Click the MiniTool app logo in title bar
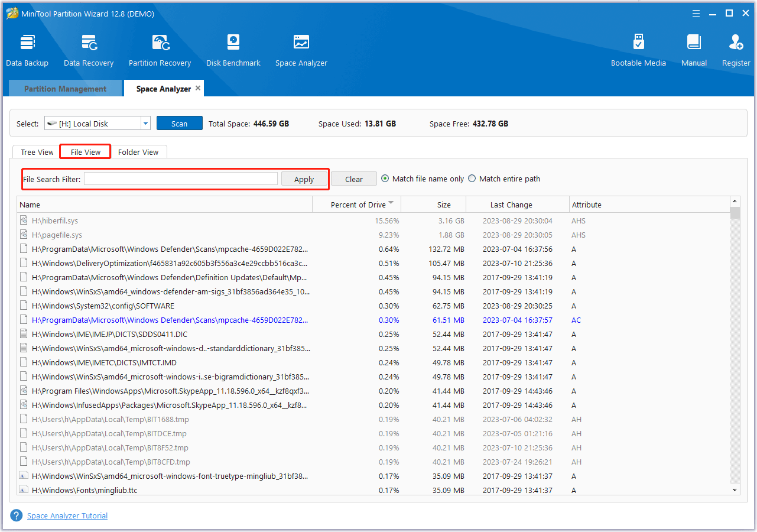The width and height of the screenshot is (757, 532). 12,13
